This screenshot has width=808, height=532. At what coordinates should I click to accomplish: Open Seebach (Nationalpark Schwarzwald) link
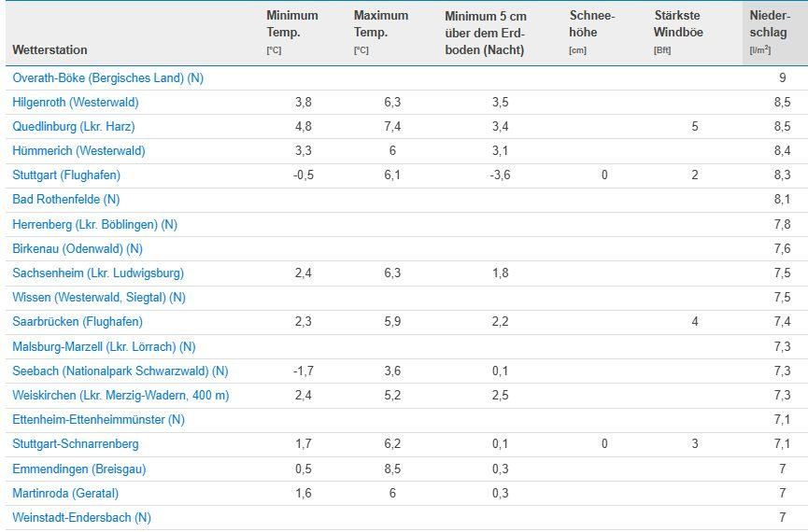pos(120,371)
